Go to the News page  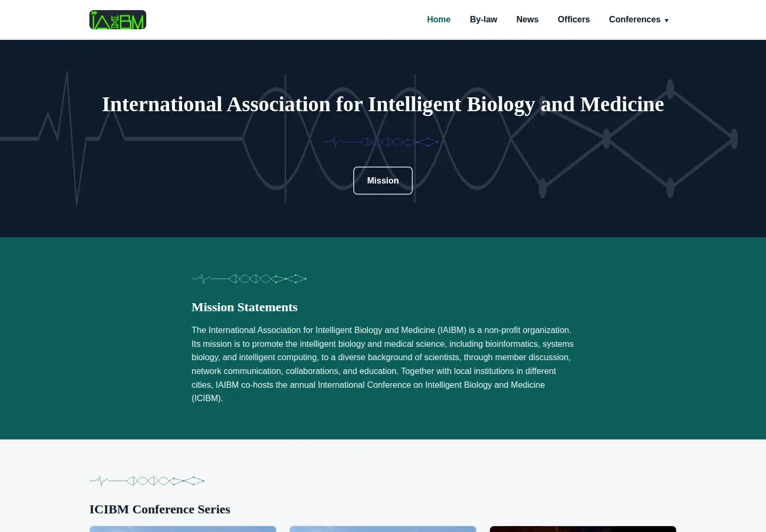click(527, 20)
